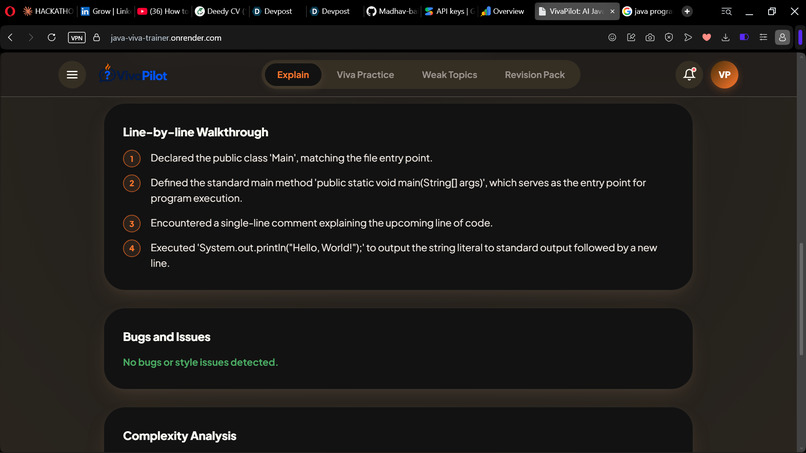Reload the current page
806x453 pixels.
[x=51, y=38]
